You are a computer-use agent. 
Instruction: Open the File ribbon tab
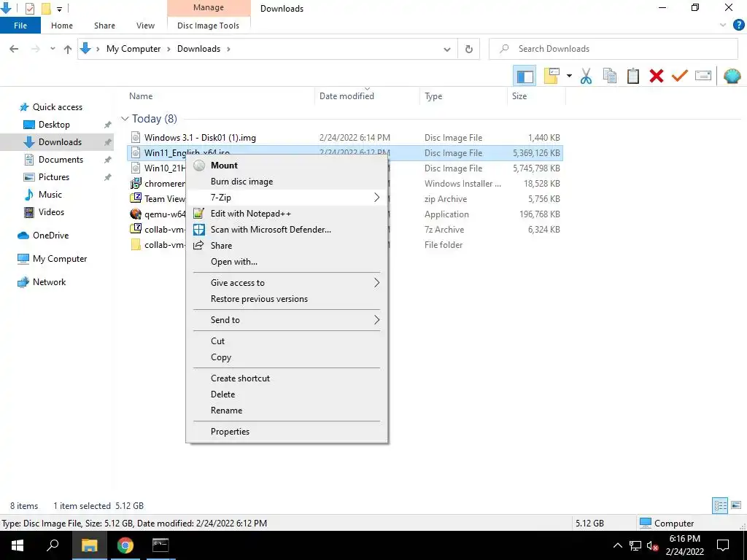click(x=20, y=26)
